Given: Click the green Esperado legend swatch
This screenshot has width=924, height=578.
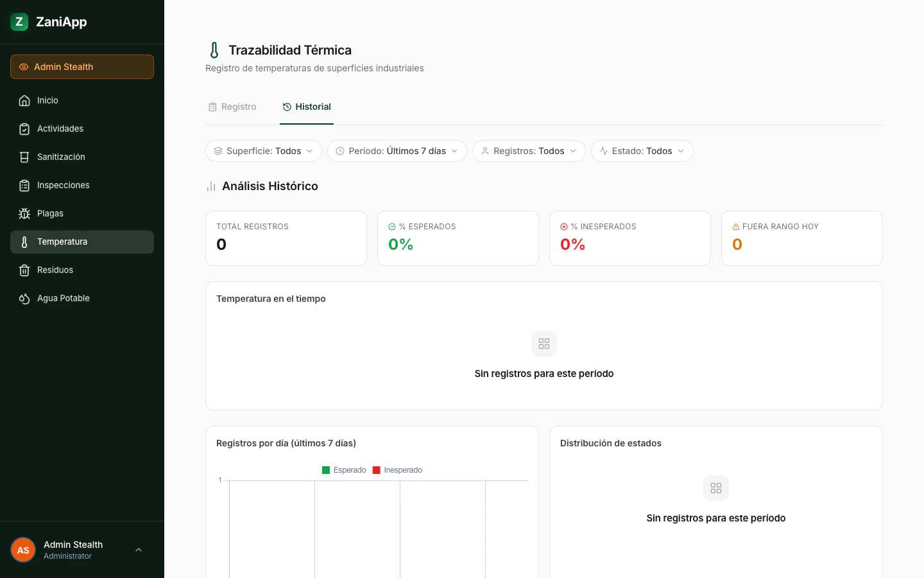Looking at the screenshot, I should [x=326, y=470].
